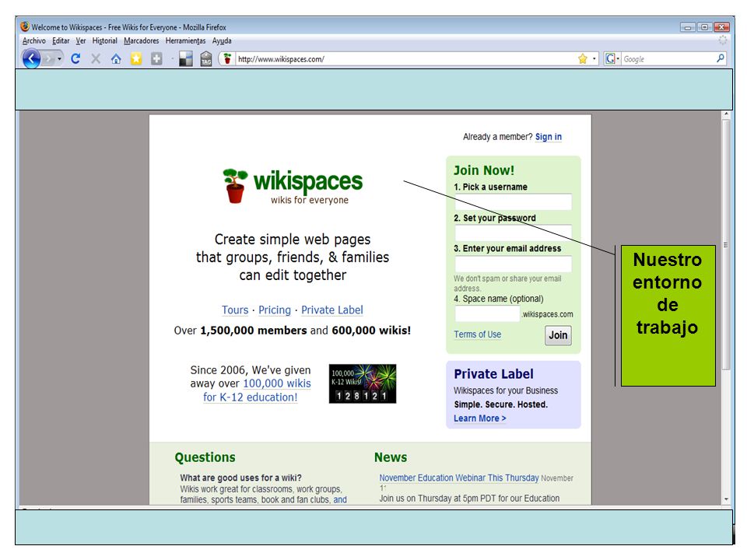Open the Ver menu

click(x=81, y=41)
